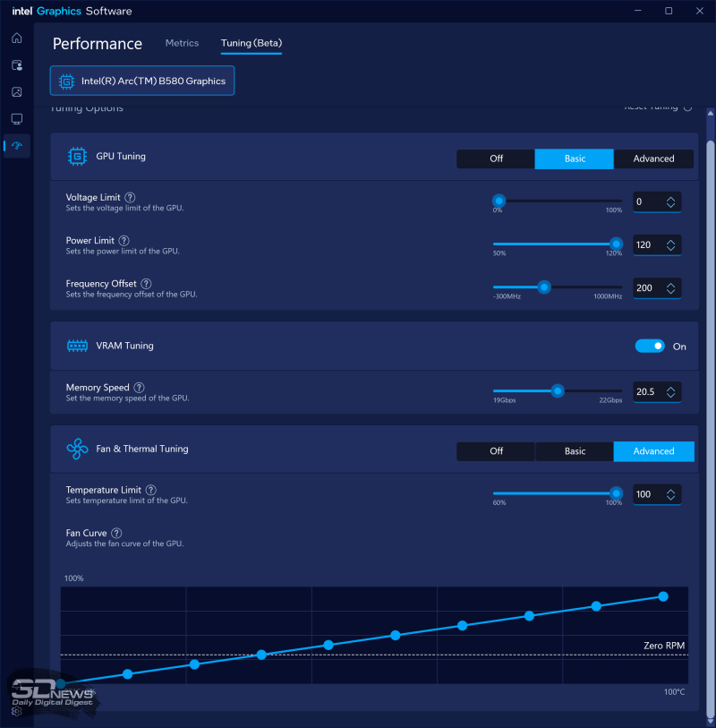The image size is (716, 728).
Task: Minimize the Intel Graphics Software window
Action: coord(638,11)
